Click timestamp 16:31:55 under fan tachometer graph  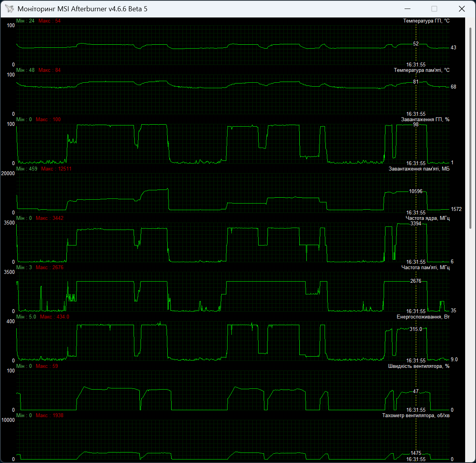(416, 460)
